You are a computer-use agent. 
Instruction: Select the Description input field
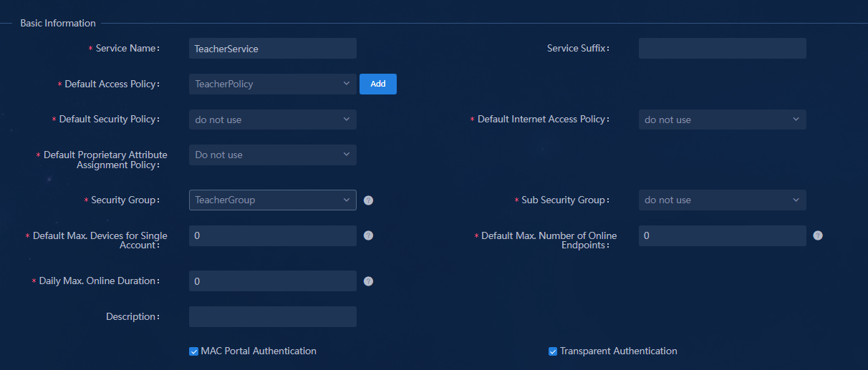[273, 317]
